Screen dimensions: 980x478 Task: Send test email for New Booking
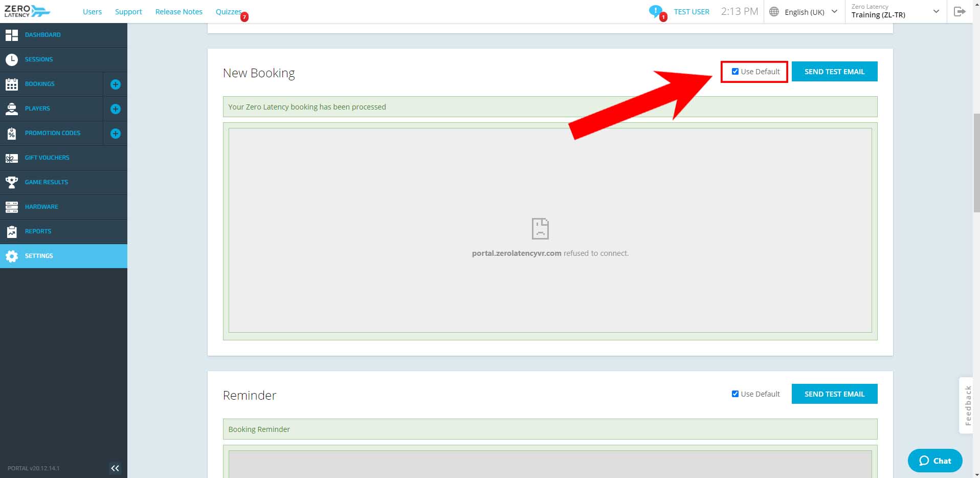tap(834, 72)
